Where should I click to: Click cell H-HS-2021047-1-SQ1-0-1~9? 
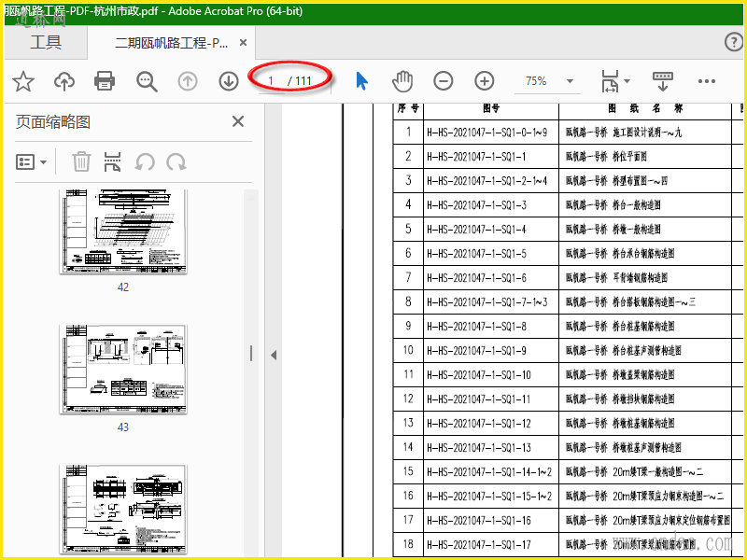(x=491, y=132)
